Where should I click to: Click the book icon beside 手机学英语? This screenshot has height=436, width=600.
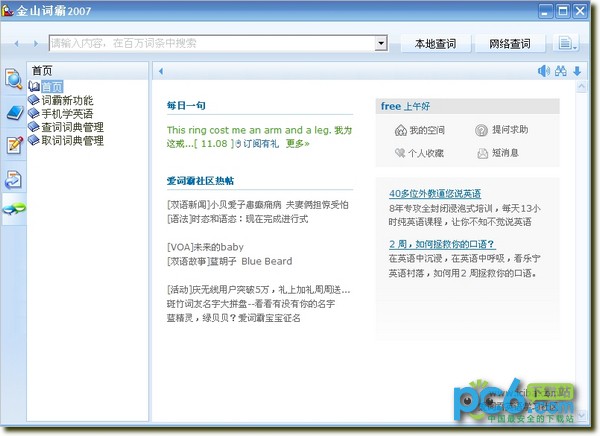[34, 113]
